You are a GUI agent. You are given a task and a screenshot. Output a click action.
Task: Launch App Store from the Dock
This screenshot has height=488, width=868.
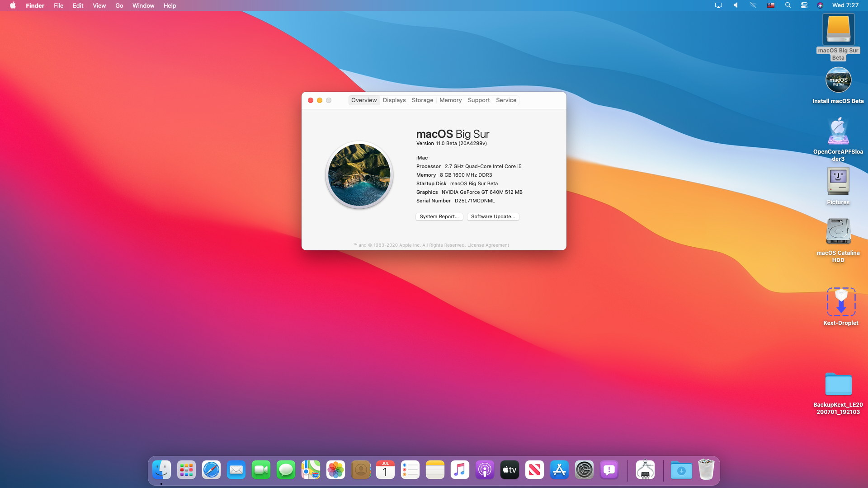(559, 470)
